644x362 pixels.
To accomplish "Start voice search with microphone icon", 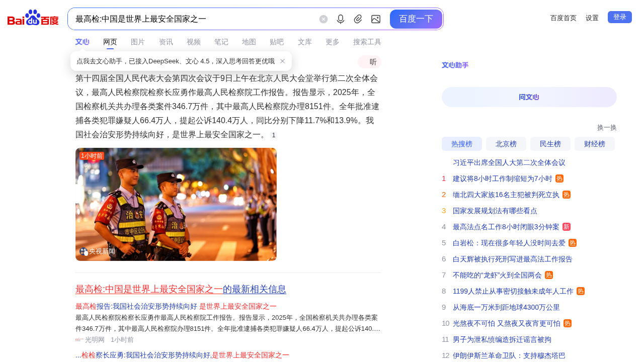I will tap(341, 19).
